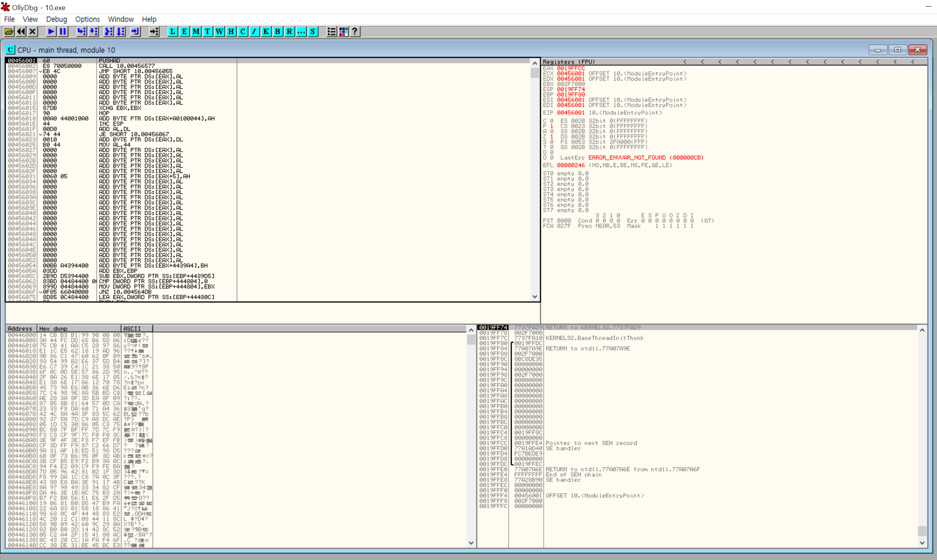Show Breakpoints window via B button
This screenshot has height=560, width=937.
278,32
